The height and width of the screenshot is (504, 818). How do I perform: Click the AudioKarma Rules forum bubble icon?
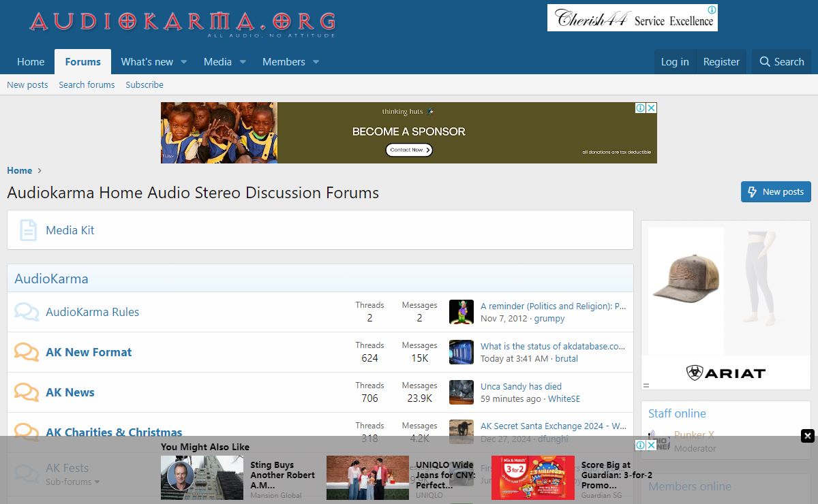(27, 312)
